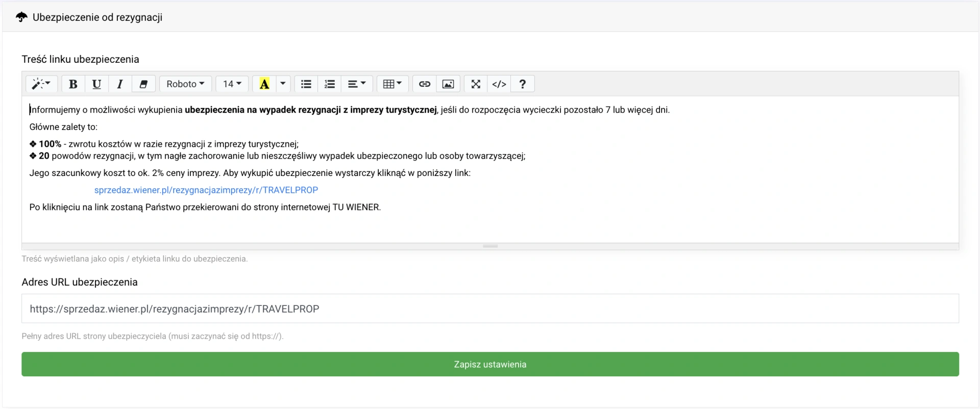Screen dimensions: 980x409
Task: Click the line 'Po kliknięciu na link zostaną Państwo'
Action: (x=205, y=207)
